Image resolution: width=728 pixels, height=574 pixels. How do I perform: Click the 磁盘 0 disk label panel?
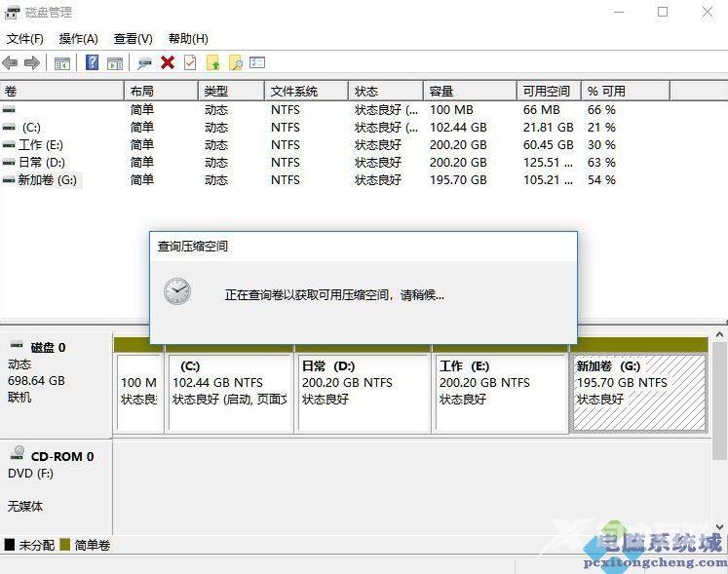(57, 385)
